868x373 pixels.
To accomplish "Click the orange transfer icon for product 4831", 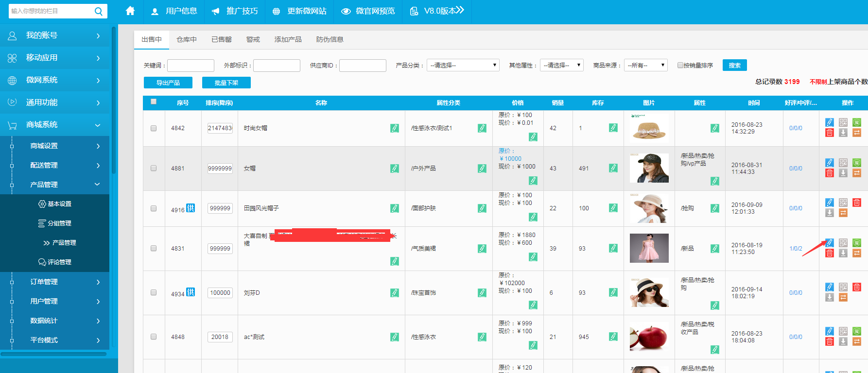I will click(857, 253).
